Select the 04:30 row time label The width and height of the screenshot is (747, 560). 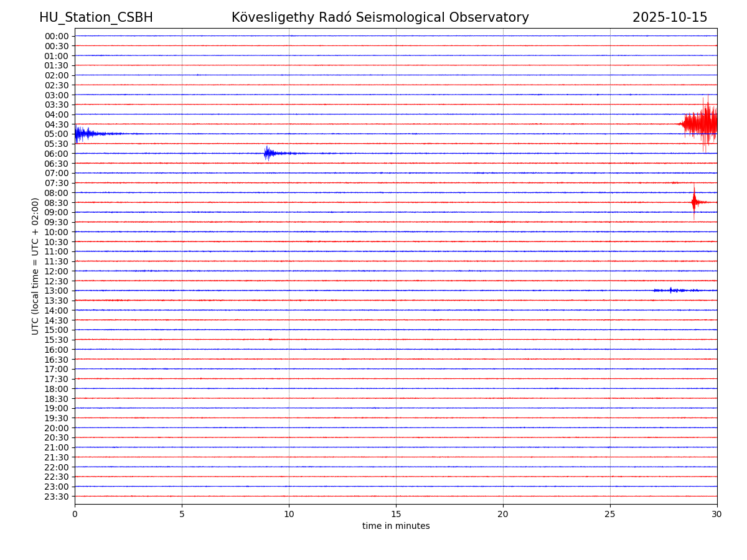point(56,124)
